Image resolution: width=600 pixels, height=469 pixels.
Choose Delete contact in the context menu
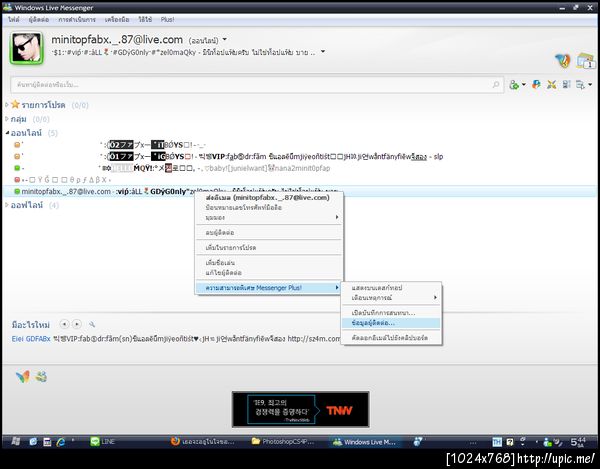pos(267,233)
